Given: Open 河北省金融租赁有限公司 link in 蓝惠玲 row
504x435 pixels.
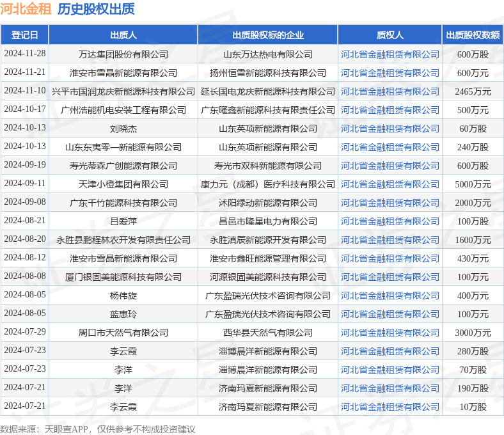Looking at the screenshot, I should (390, 314).
